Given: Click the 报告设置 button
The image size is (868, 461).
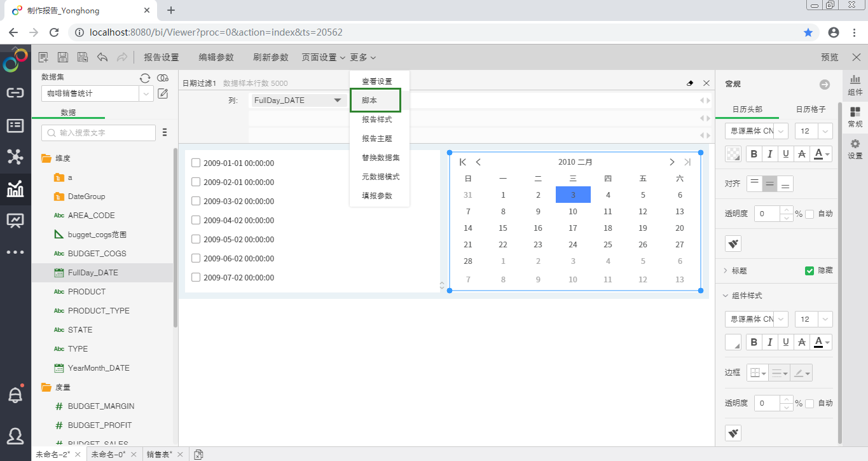Looking at the screenshot, I should (162, 57).
